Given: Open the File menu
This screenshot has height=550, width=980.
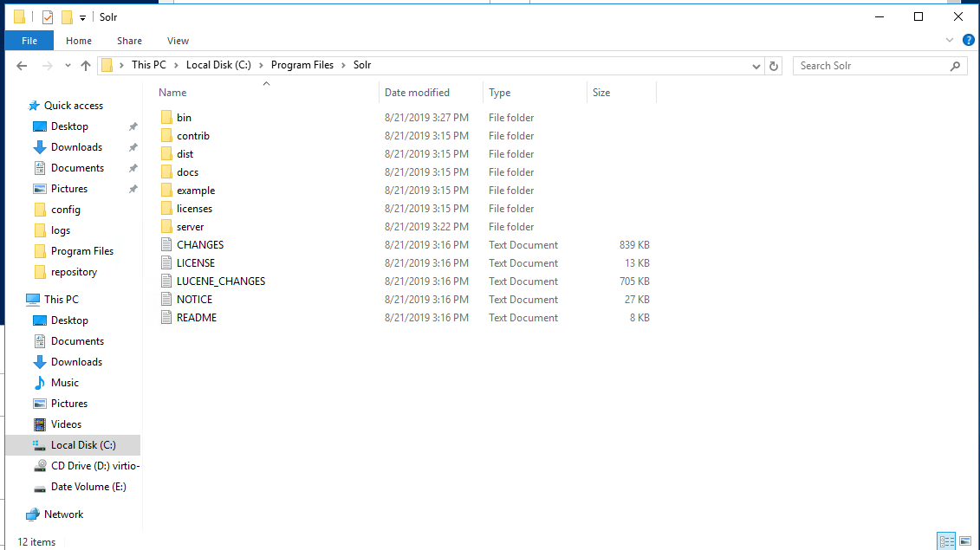Looking at the screenshot, I should [x=29, y=41].
